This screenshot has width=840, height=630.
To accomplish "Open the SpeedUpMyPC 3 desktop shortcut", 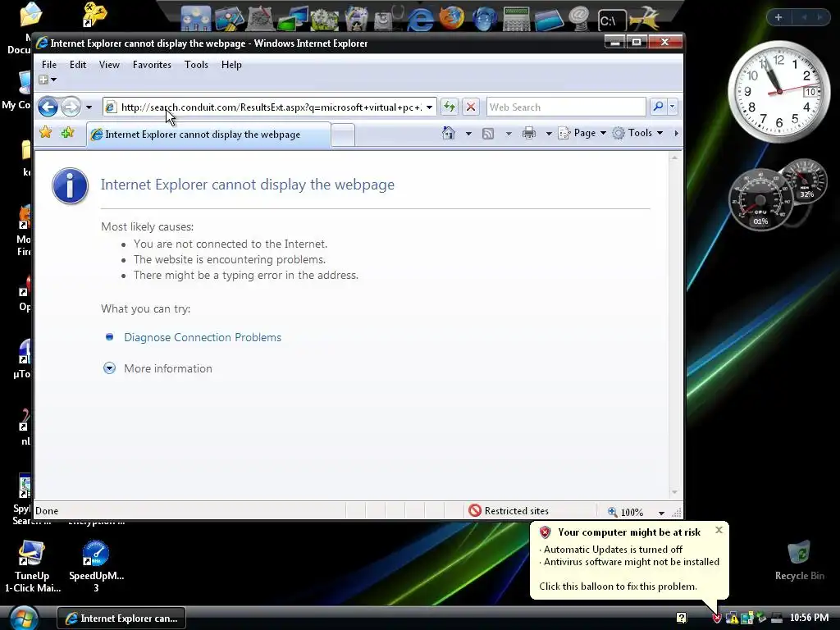I will (x=96, y=565).
